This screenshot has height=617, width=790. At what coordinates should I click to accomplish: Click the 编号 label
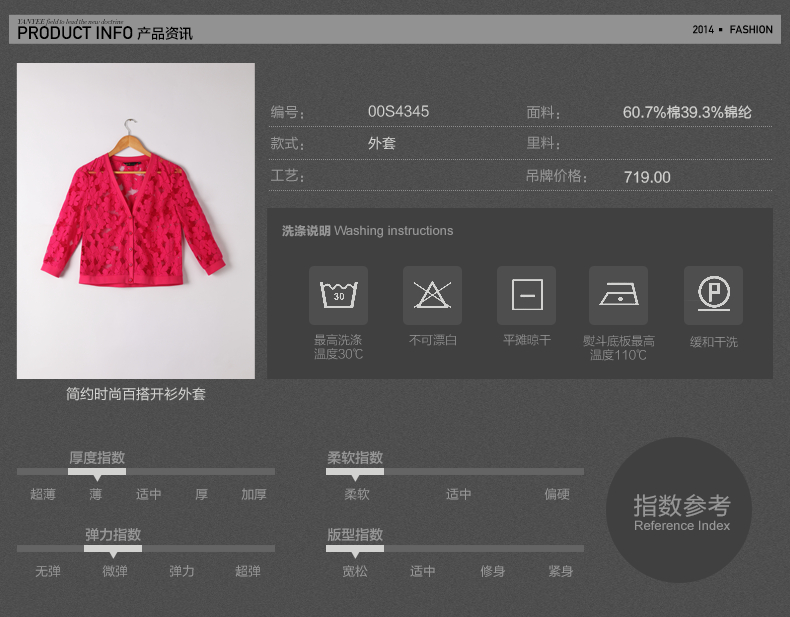287,112
